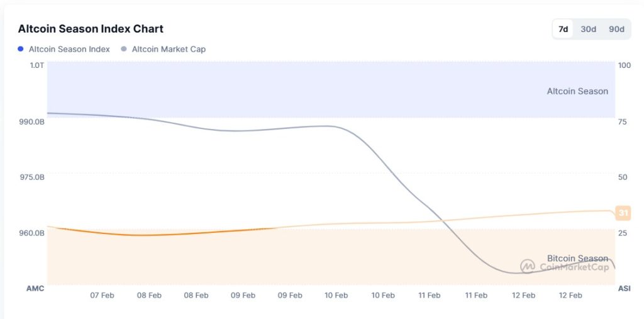Click the Altcoin Season zone label
This screenshot has width=644, height=319.
pyautogui.click(x=577, y=91)
